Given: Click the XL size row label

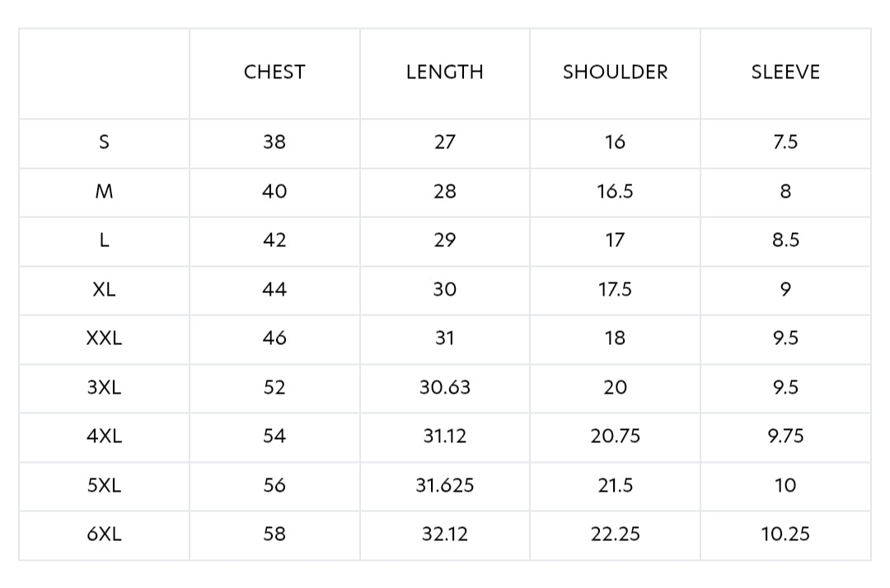Looking at the screenshot, I should click(104, 290).
